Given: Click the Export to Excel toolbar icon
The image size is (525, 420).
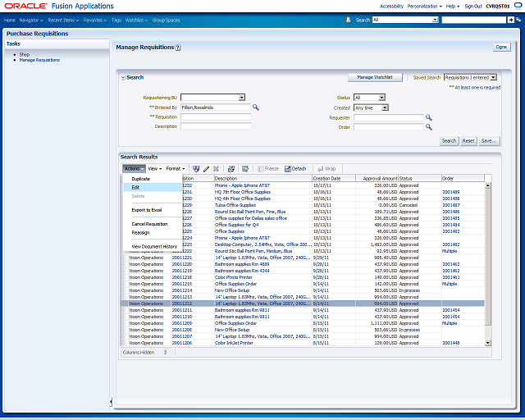Looking at the screenshot, I should pos(231,169).
